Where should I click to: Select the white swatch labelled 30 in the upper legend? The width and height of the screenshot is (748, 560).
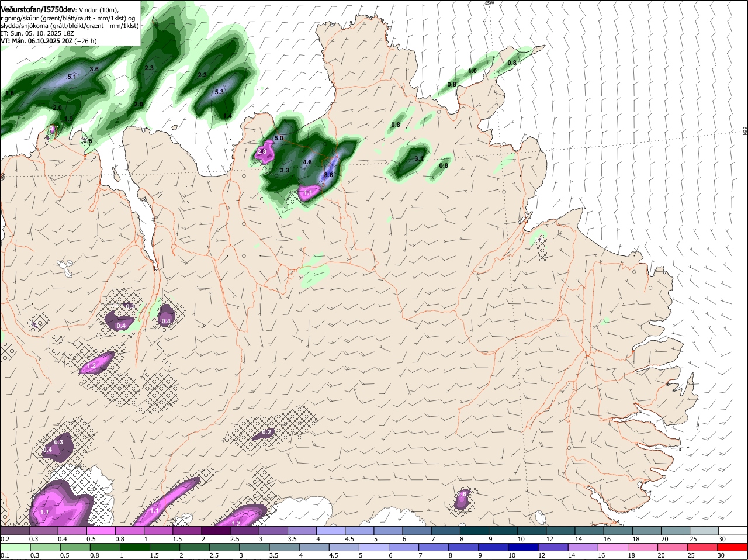[733, 531]
